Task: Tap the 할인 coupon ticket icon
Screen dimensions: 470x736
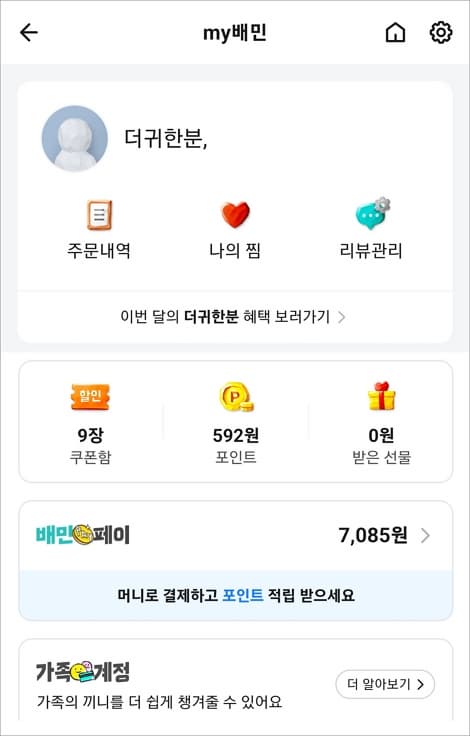Action: [x=90, y=397]
